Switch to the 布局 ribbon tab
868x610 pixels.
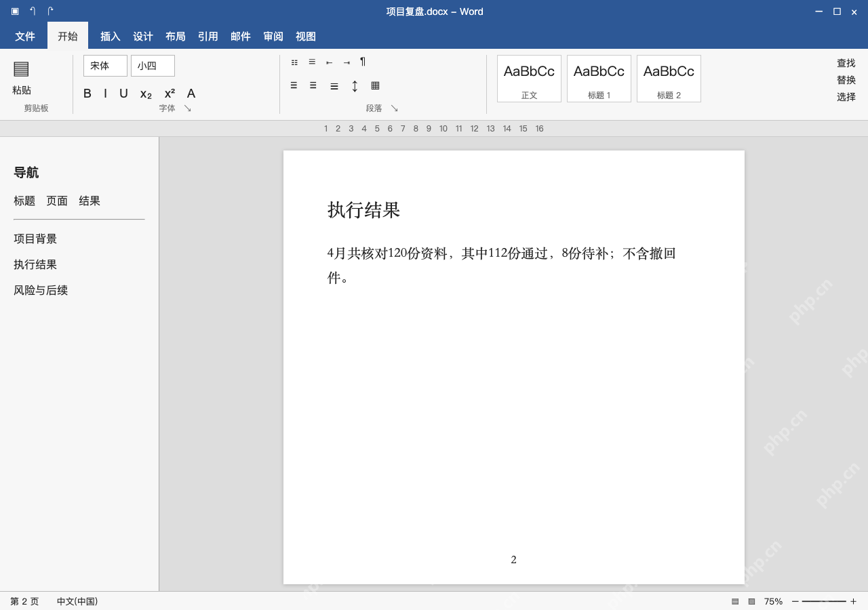tap(176, 37)
